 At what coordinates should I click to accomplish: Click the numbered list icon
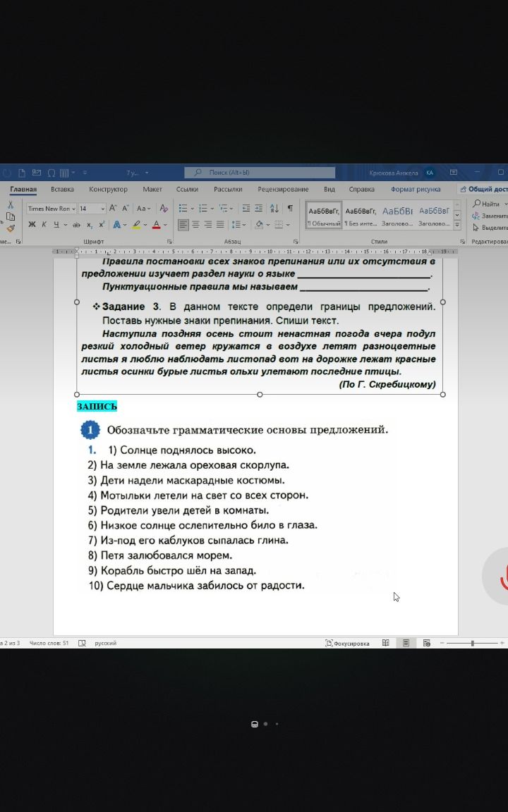click(202, 208)
